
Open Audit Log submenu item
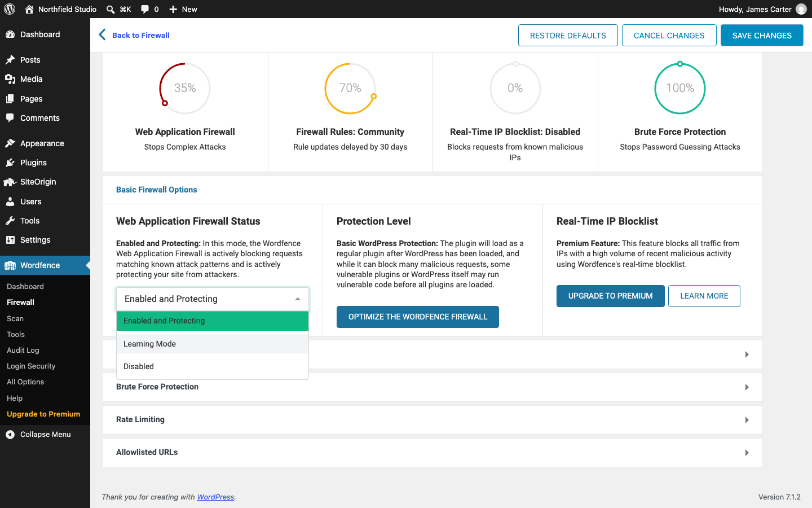pyautogui.click(x=23, y=350)
